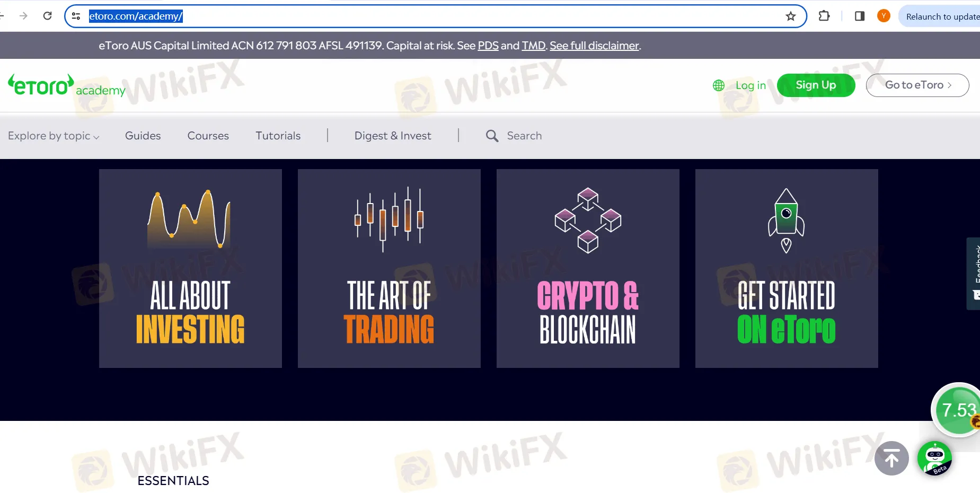The height and width of the screenshot is (493, 980).
Task: Open the Feedback side tab
Action: tap(974, 274)
